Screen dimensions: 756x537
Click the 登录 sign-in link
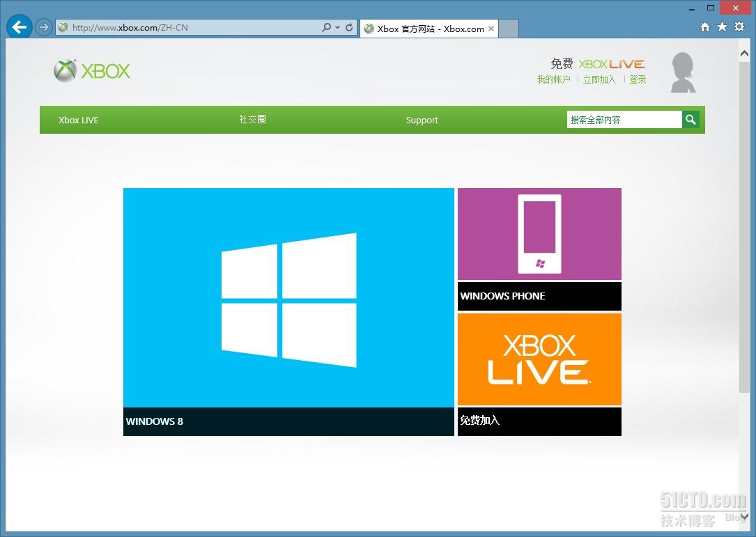coord(638,79)
